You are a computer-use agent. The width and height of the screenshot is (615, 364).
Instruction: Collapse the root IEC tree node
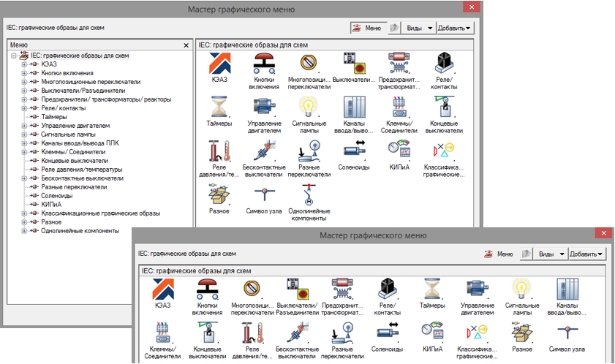click(14, 56)
